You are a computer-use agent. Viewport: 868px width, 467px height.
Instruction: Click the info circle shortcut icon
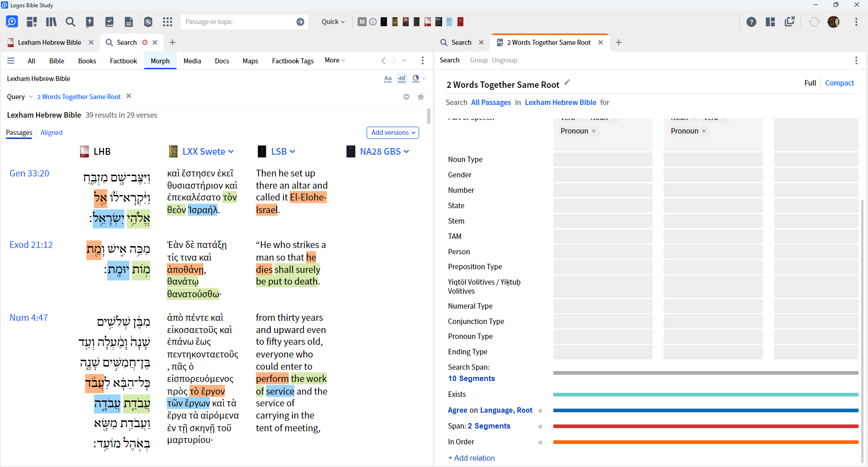click(x=373, y=22)
